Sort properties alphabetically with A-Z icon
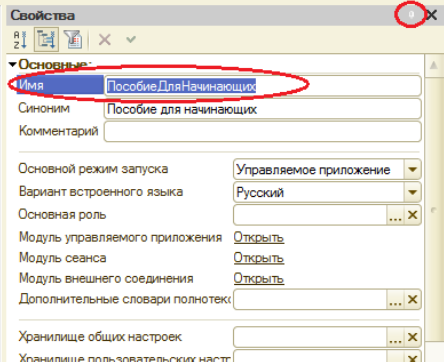Image resolution: width=445 pixels, height=364 pixels. coord(20,40)
